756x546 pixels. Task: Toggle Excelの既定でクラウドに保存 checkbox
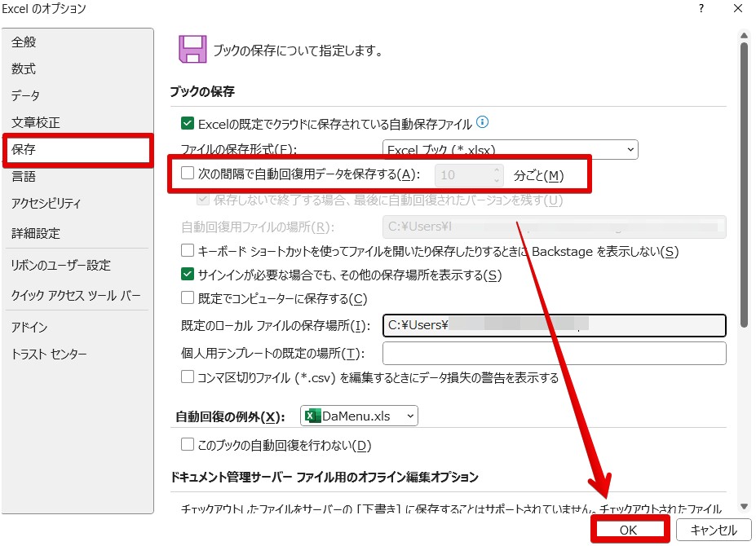(187, 123)
